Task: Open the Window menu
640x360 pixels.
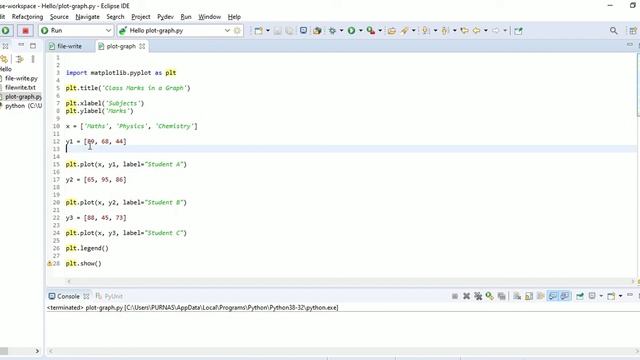Action: [x=209, y=17]
